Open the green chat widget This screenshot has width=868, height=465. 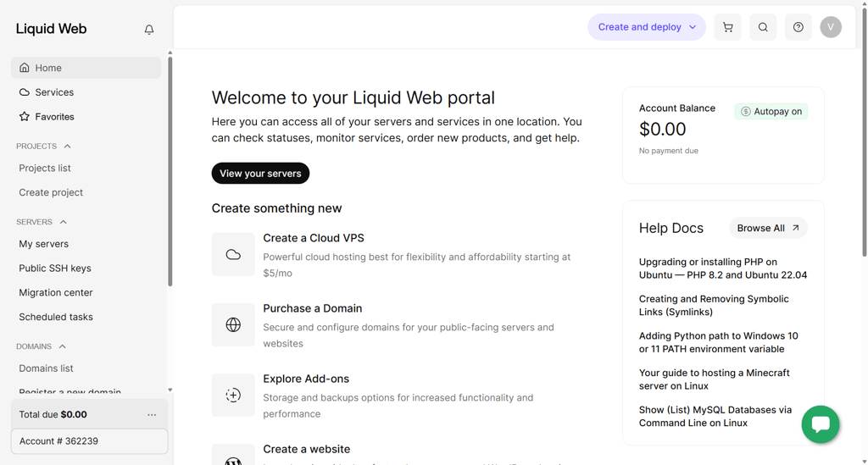821,424
